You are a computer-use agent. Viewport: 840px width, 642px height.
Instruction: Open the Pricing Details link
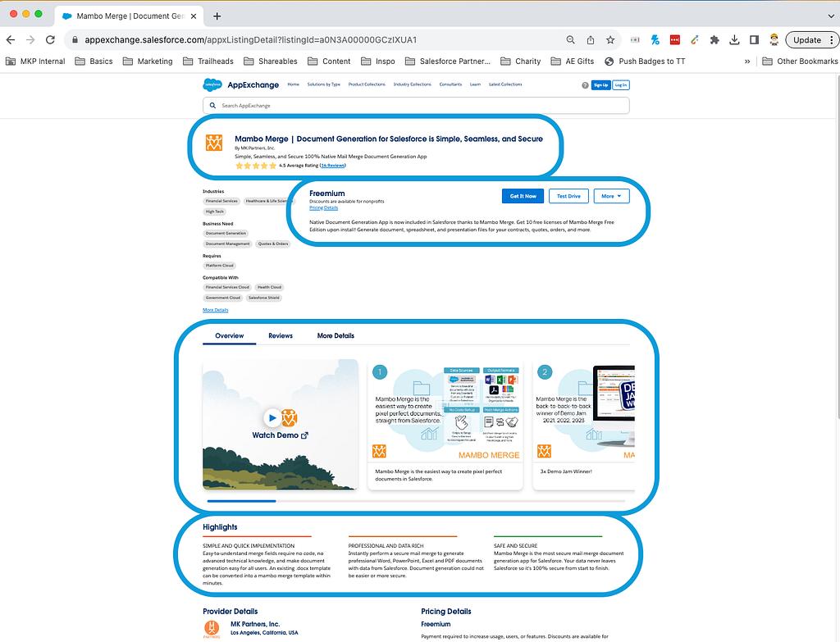point(323,208)
